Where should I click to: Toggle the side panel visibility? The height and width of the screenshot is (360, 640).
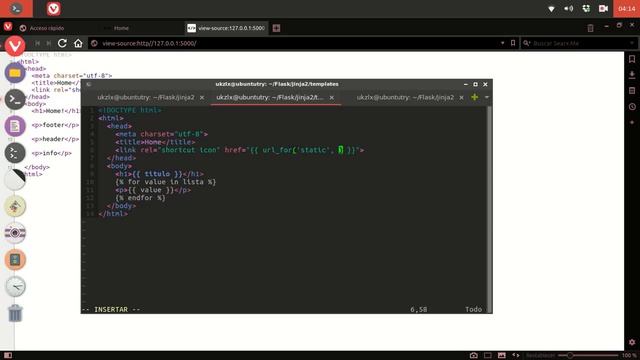8,356
